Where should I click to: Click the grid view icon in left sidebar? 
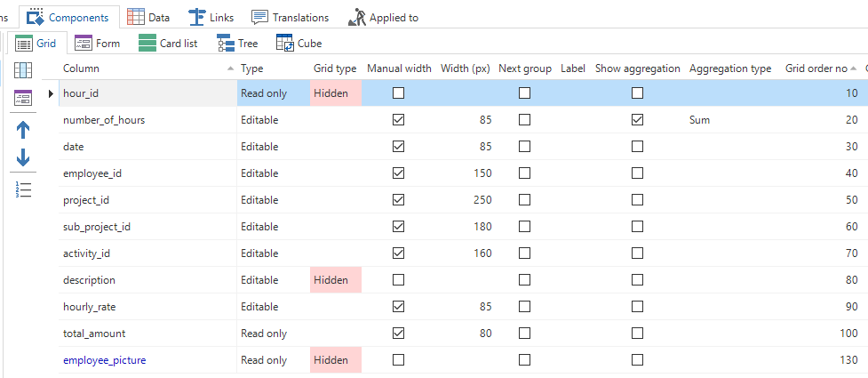point(23,70)
